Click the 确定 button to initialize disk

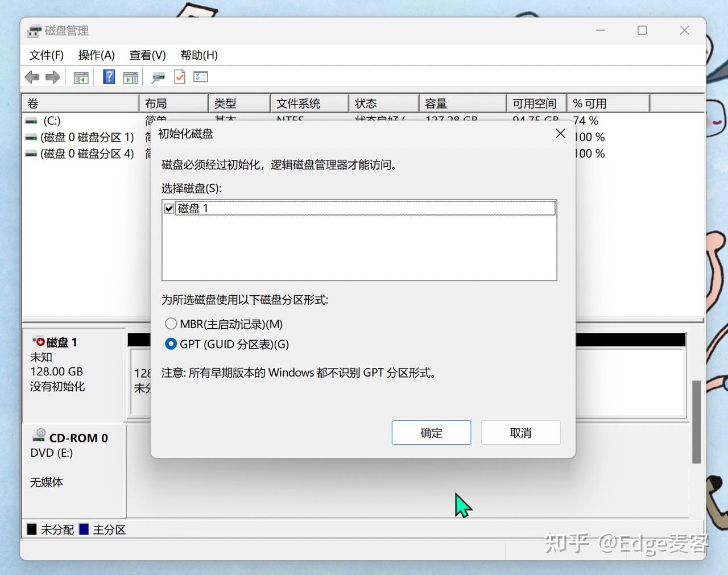click(431, 433)
